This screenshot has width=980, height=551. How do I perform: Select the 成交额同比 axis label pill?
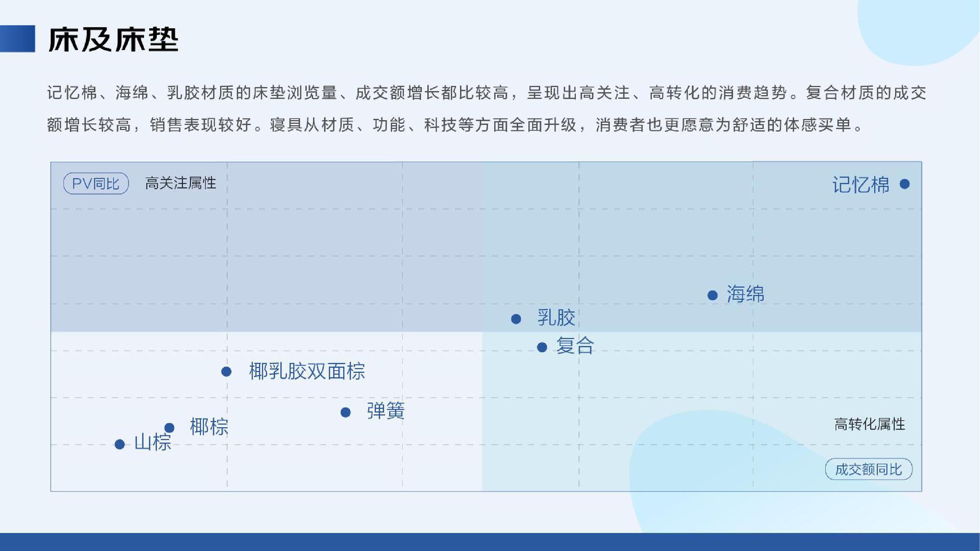tap(869, 469)
